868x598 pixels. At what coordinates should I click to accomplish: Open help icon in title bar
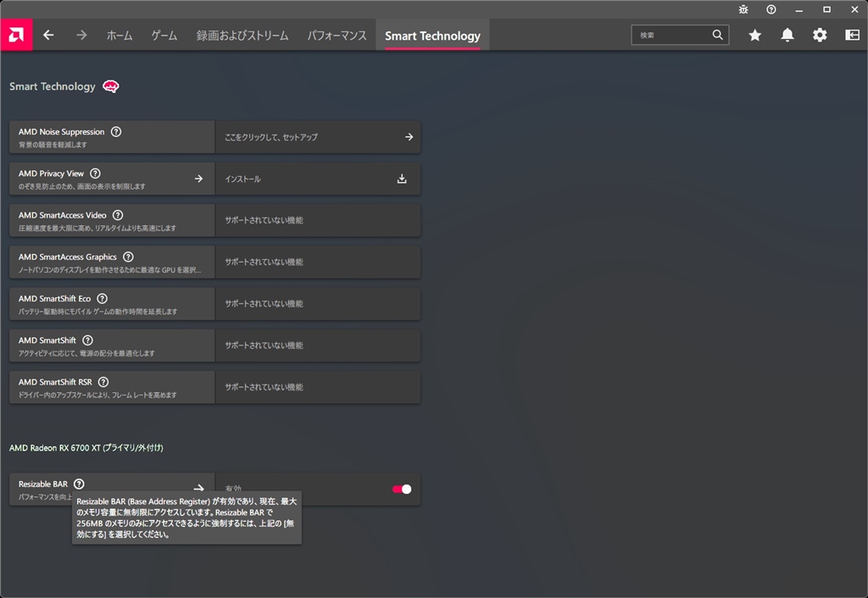tap(771, 9)
